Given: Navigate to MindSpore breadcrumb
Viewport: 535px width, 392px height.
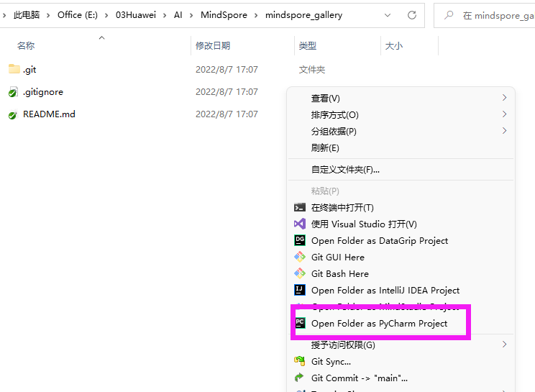Looking at the screenshot, I should coord(224,15).
